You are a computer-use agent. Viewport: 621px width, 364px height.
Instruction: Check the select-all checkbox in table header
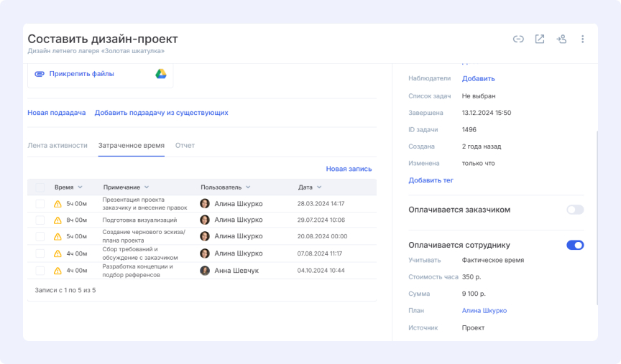pyautogui.click(x=40, y=187)
